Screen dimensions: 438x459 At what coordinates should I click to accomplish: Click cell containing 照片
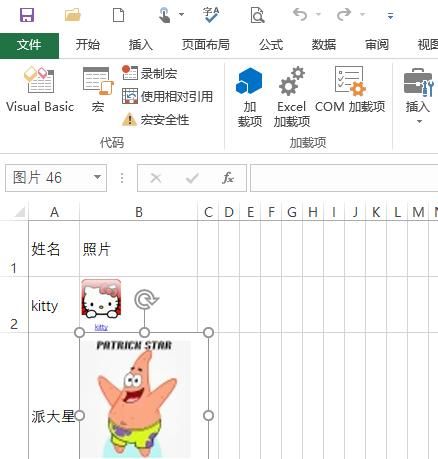coord(138,249)
